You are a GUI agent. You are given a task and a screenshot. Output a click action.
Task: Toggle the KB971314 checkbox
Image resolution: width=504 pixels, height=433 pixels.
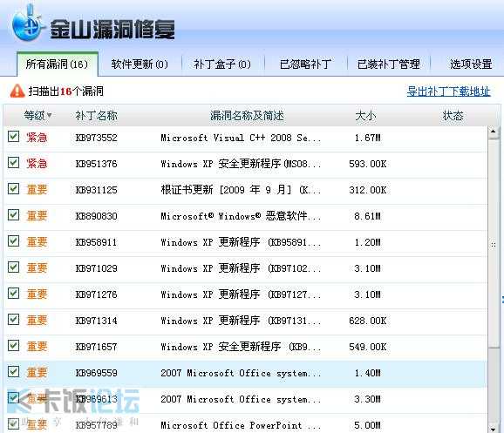(x=13, y=320)
